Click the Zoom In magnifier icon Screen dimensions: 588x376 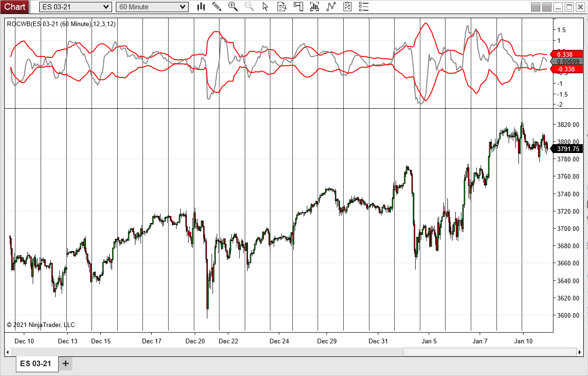(233, 7)
